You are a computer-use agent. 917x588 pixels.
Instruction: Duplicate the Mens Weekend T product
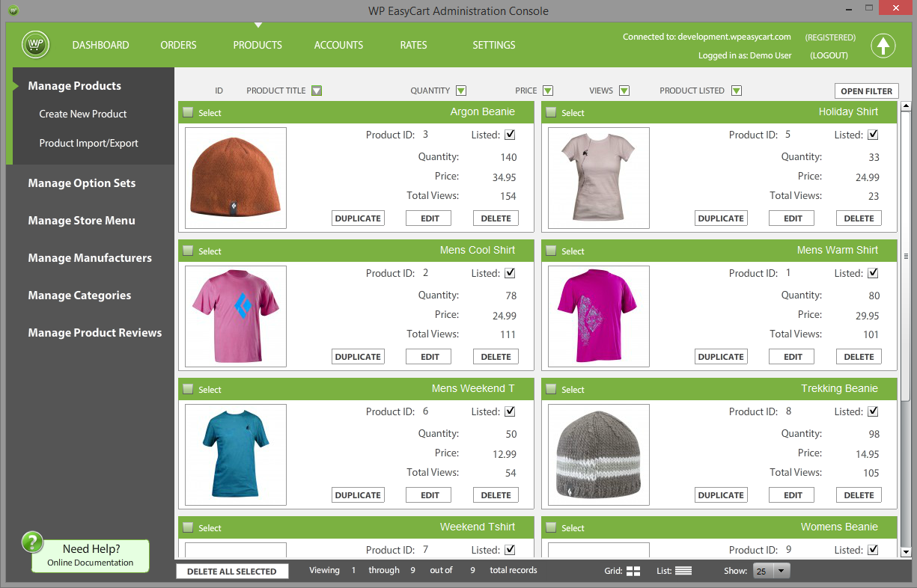point(358,495)
